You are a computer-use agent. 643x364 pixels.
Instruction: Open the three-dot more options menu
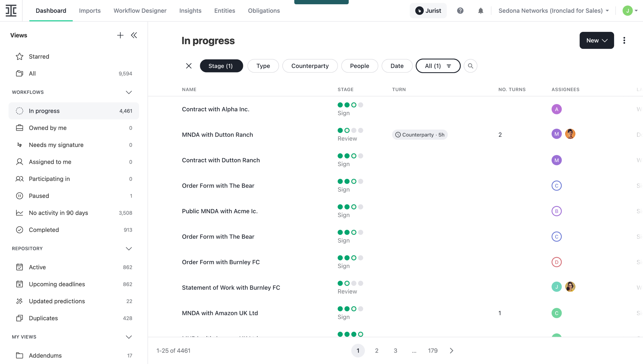[624, 40]
